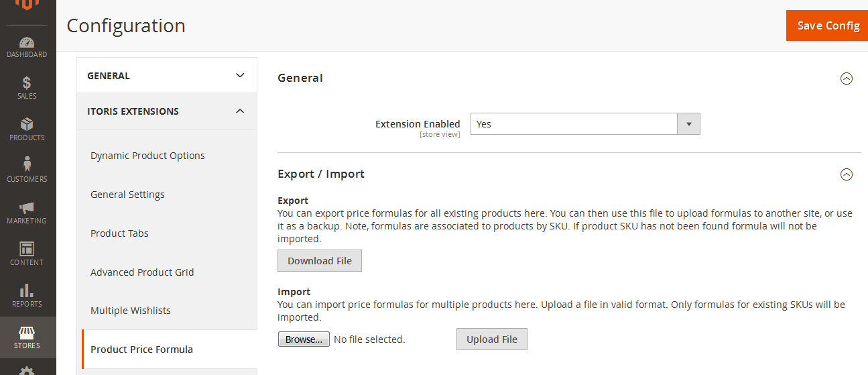The image size is (868, 375).
Task: Open the Reports bar chart icon
Action: click(27, 290)
